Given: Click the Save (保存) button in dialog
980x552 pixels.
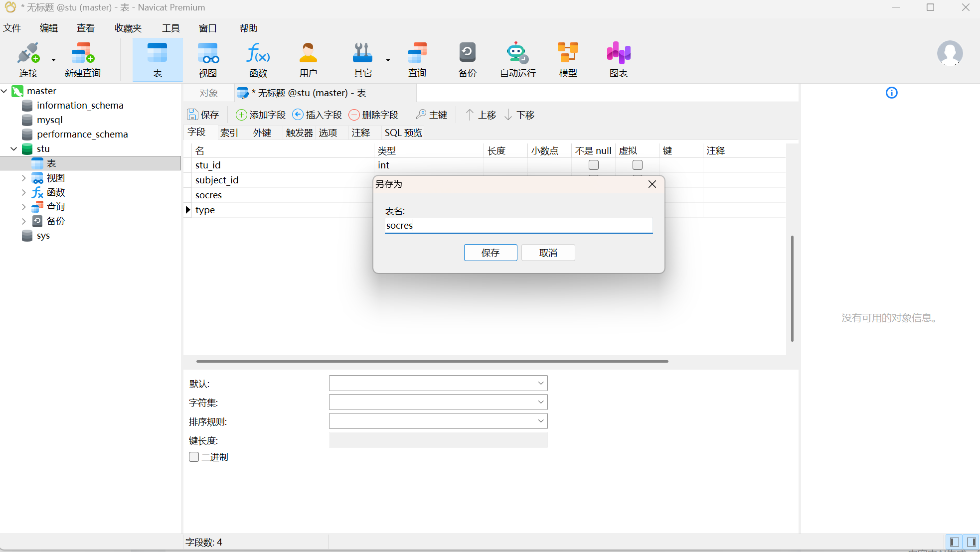Looking at the screenshot, I should [x=490, y=253].
